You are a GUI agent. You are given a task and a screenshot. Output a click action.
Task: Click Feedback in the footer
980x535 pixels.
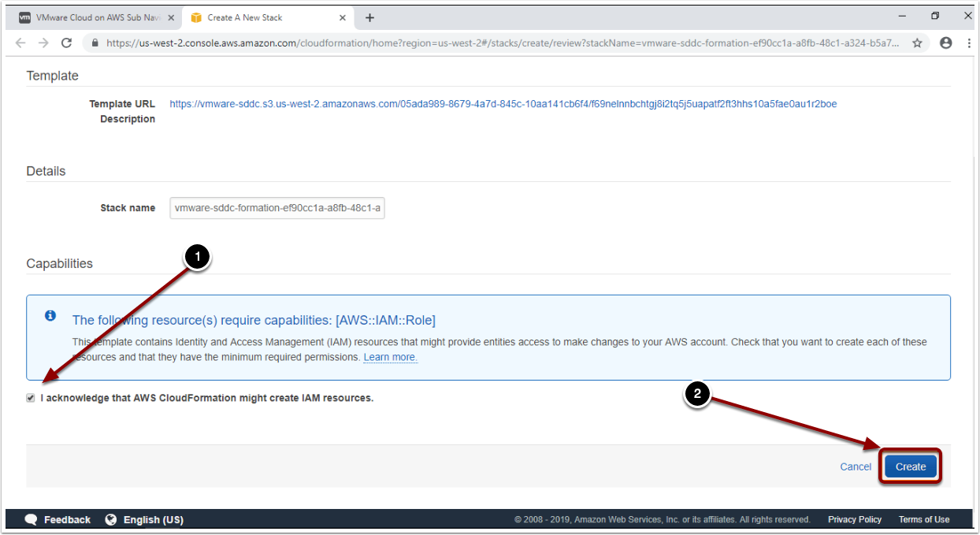(58, 520)
